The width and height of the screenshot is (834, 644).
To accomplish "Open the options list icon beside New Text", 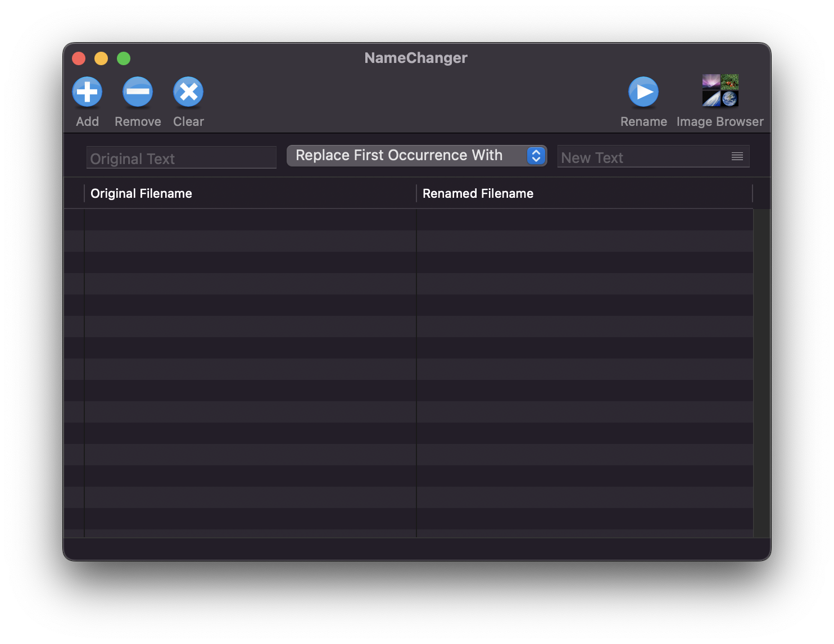I will [737, 157].
